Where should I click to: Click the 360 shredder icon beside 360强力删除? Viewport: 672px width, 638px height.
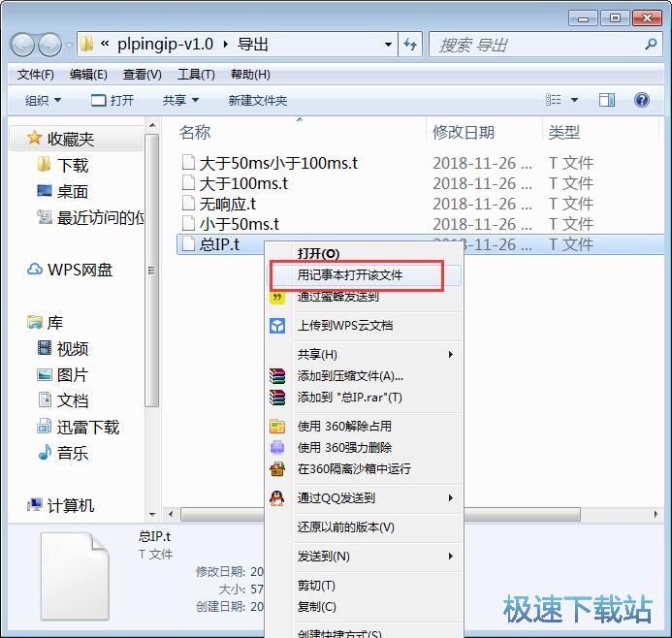[x=277, y=447]
